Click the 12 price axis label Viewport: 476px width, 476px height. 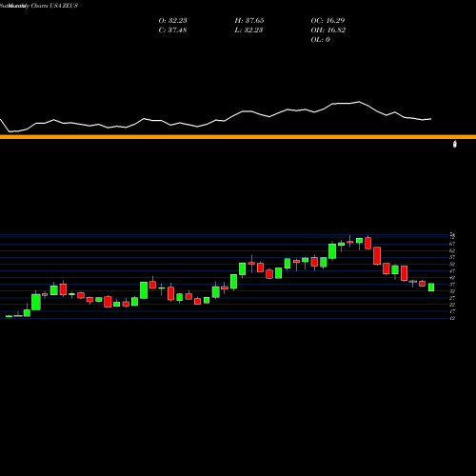[x=452, y=318]
